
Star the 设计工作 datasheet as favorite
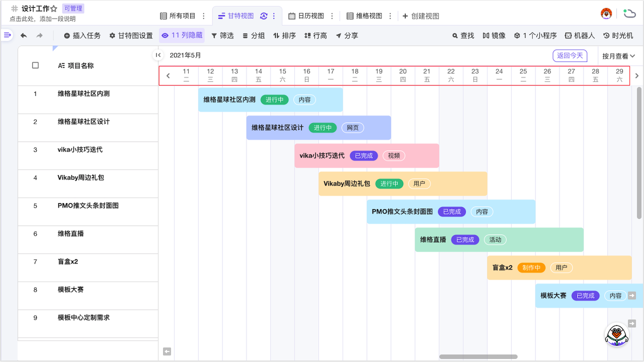(x=54, y=9)
